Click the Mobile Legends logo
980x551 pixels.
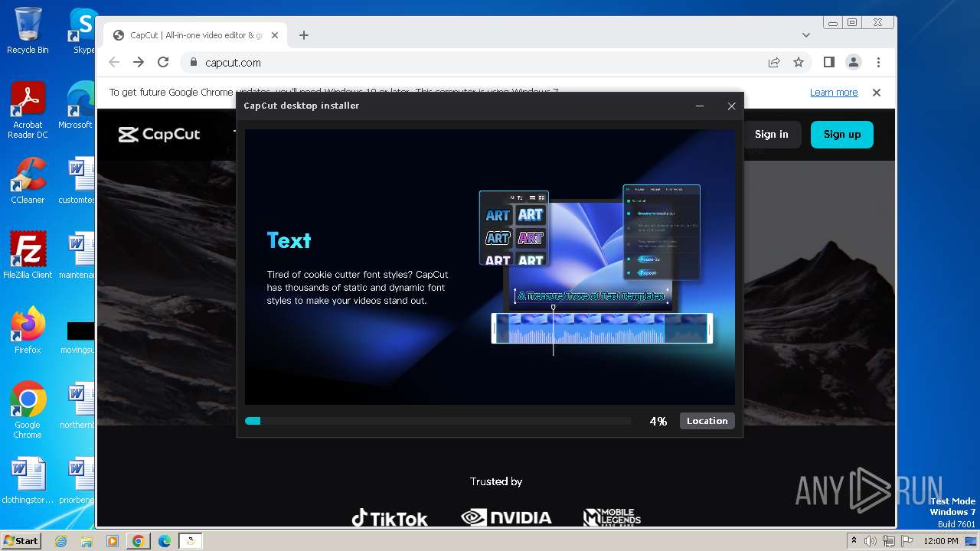pyautogui.click(x=612, y=518)
